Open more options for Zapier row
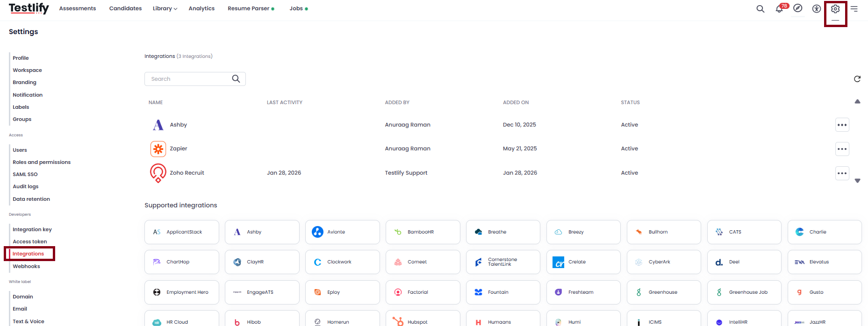Image resolution: width=868 pixels, height=326 pixels. pyautogui.click(x=842, y=149)
